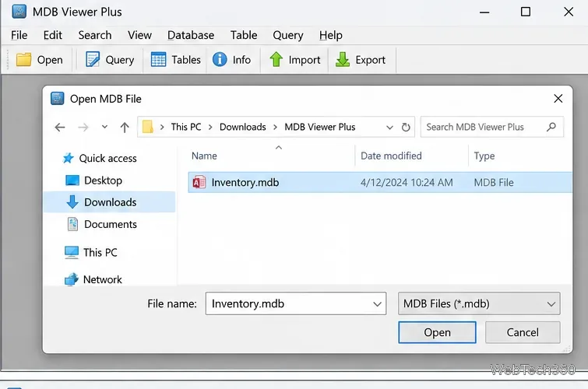Click This PC in address breadcrumb
Viewport: 588px width, 389px height.
(x=186, y=127)
